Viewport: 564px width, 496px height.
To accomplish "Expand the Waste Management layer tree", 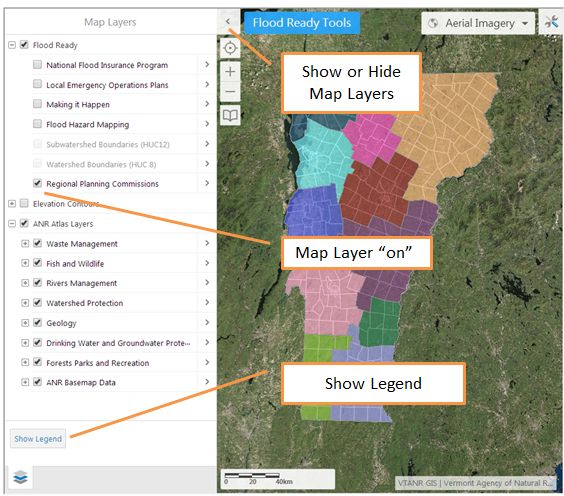I will click(25, 244).
